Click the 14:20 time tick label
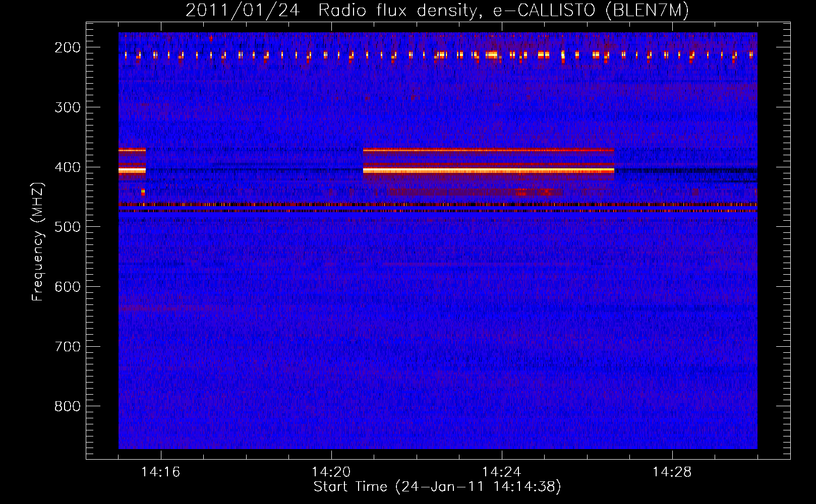This screenshot has width=816, height=504. 331,472
